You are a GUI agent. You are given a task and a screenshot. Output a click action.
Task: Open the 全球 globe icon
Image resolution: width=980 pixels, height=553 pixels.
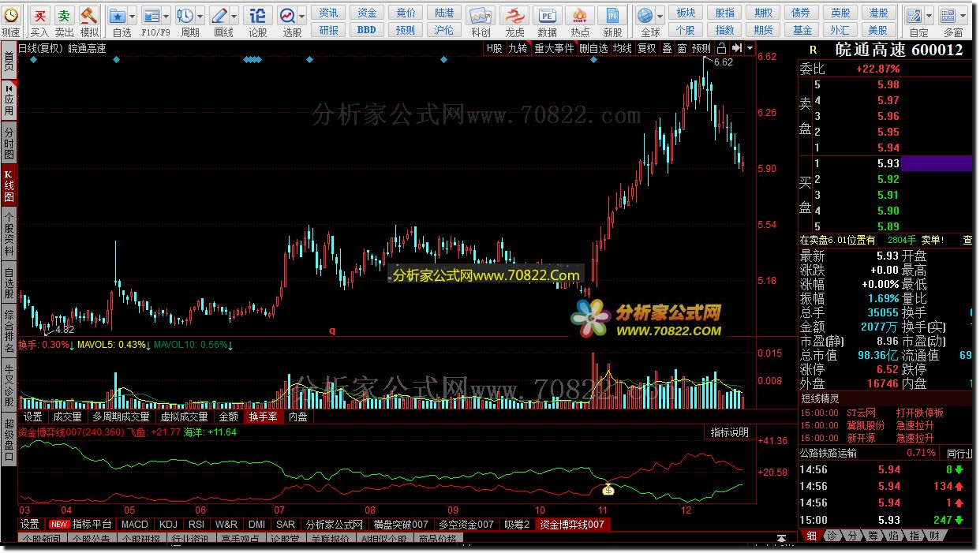pos(645,15)
